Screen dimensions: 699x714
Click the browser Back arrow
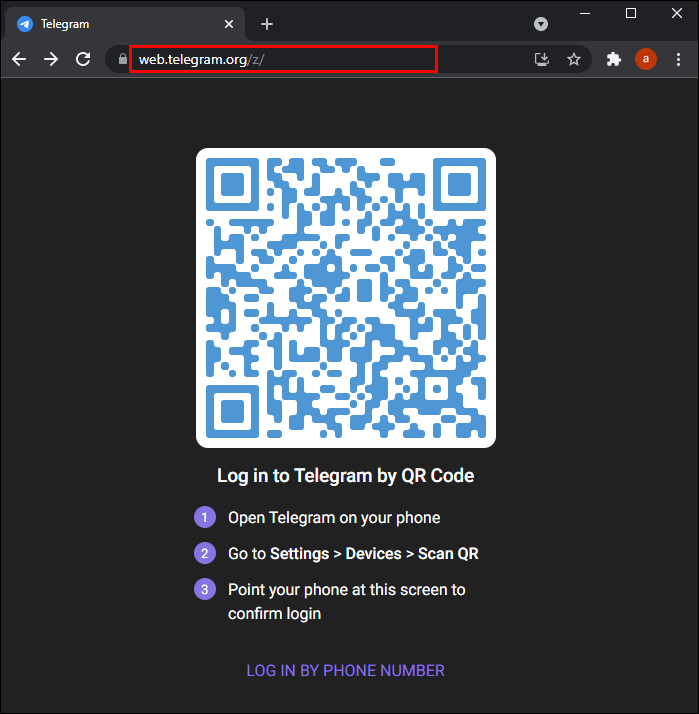pyautogui.click(x=19, y=59)
